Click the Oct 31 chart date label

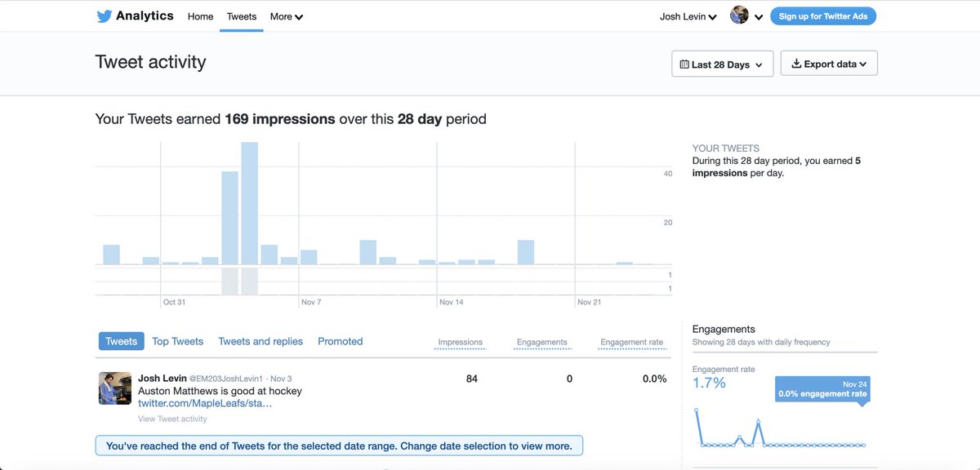(x=174, y=302)
